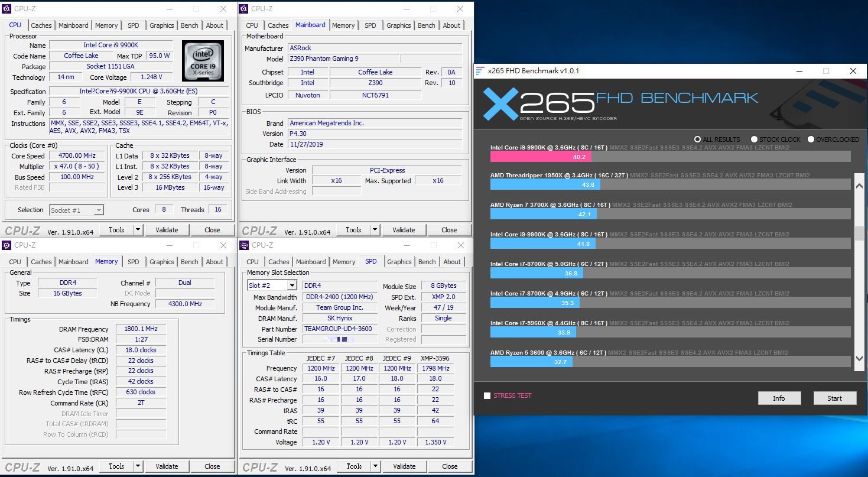Click the Row Refresh Cycle Time value 630 clocks

pos(141,392)
